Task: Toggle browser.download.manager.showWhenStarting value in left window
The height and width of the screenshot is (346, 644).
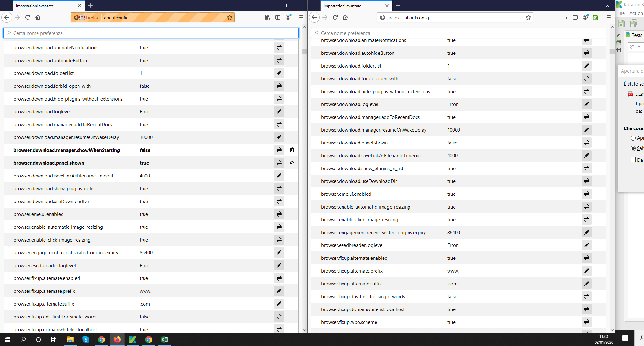Action: tap(279, 150)
